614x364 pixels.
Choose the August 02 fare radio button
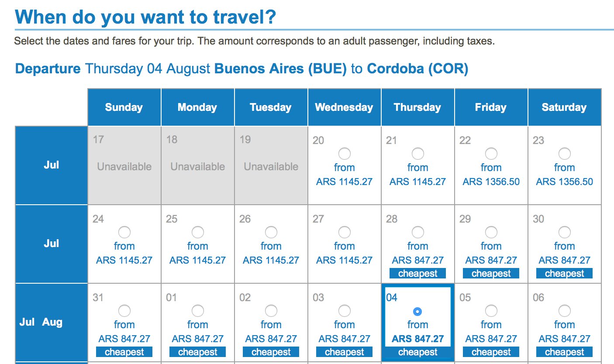pos(271,311)
